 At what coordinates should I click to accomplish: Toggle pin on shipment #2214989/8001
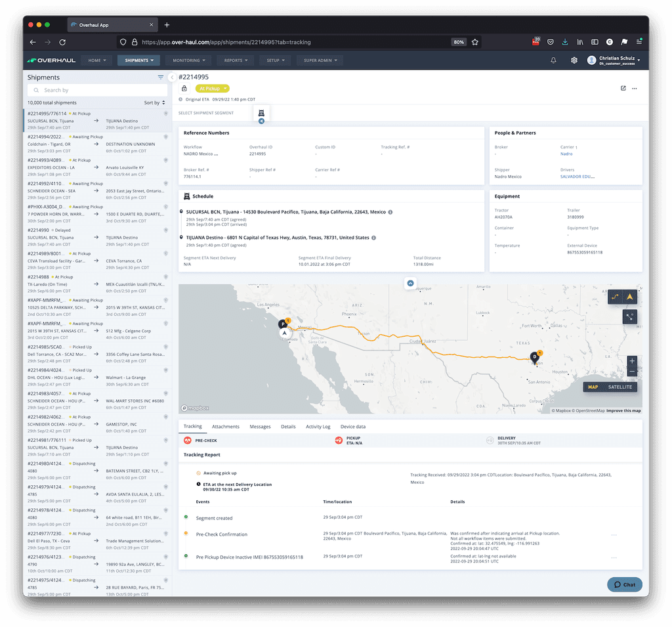166,253
